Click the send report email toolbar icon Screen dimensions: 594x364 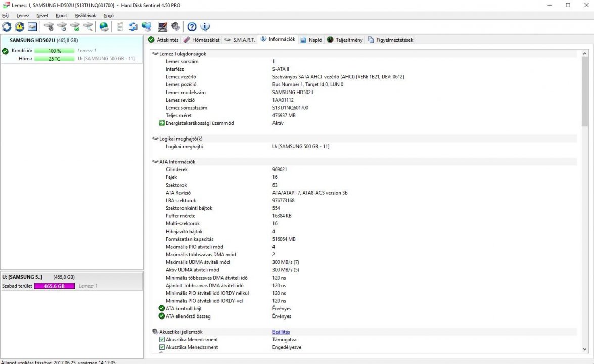click(x=133, y=26)
